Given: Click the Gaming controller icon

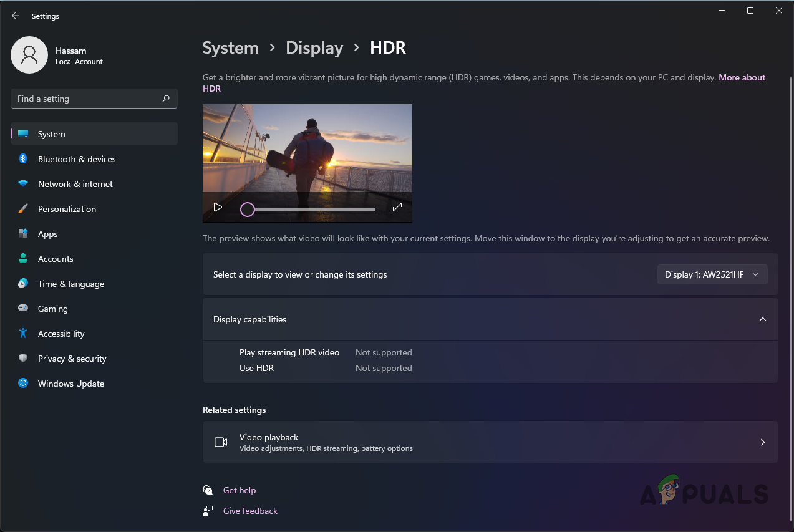Looking at the screenshot, I should click(x=23, y=309).
